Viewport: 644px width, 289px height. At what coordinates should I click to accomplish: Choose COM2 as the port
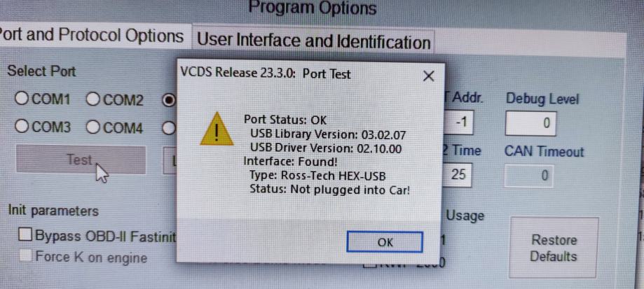115,99
